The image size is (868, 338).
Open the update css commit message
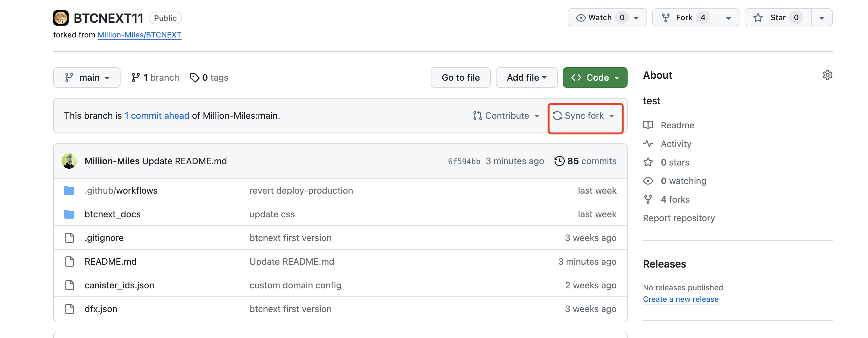click(x=272, y=214)
